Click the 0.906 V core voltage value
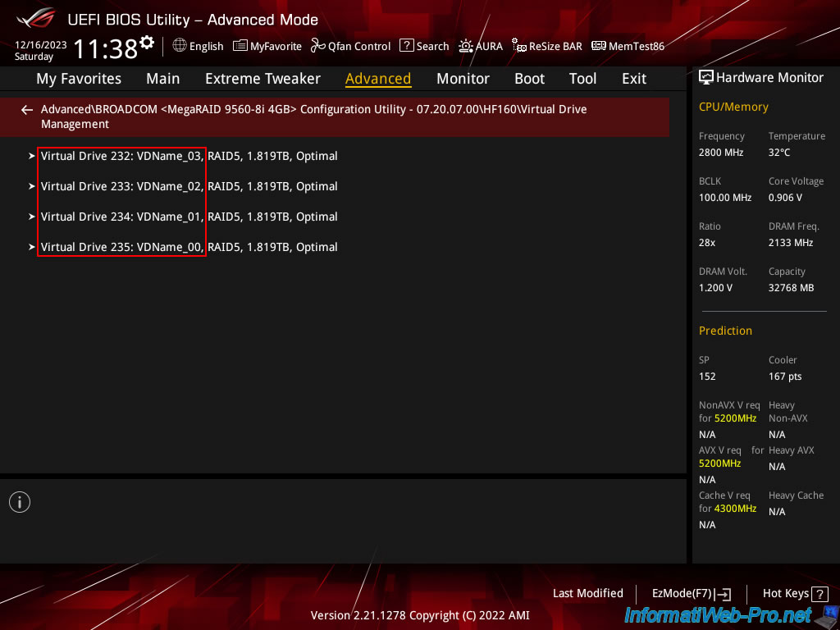Viewport: 840px width, 630px height. pyautogui.click(x=785, y=198)
